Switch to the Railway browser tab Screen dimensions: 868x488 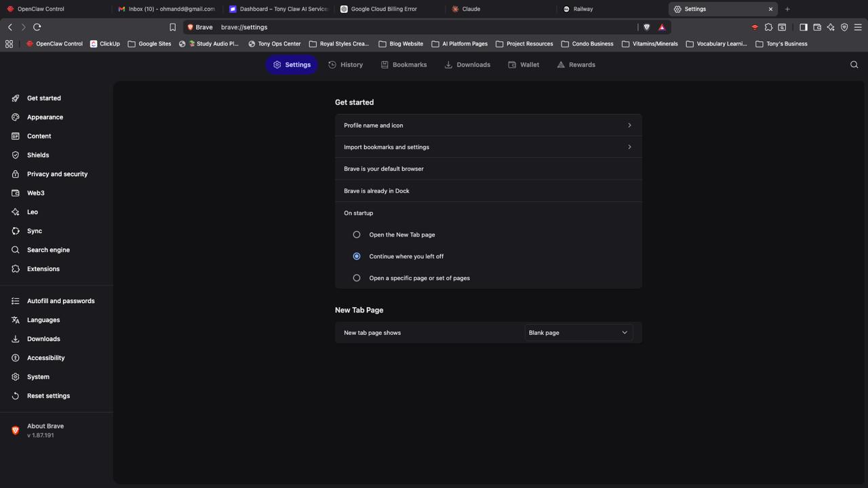pos(583,9)
